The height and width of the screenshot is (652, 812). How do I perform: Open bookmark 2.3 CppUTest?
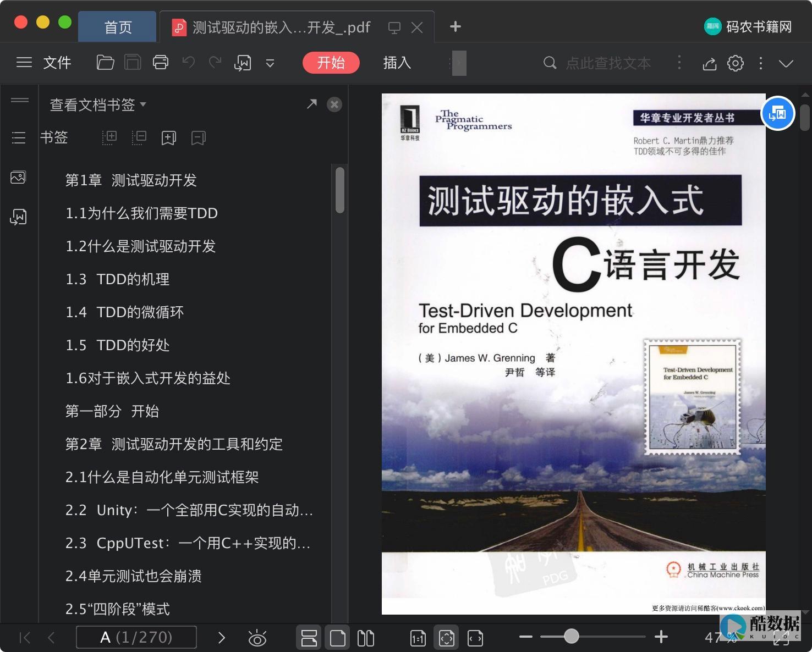[188, 543]
